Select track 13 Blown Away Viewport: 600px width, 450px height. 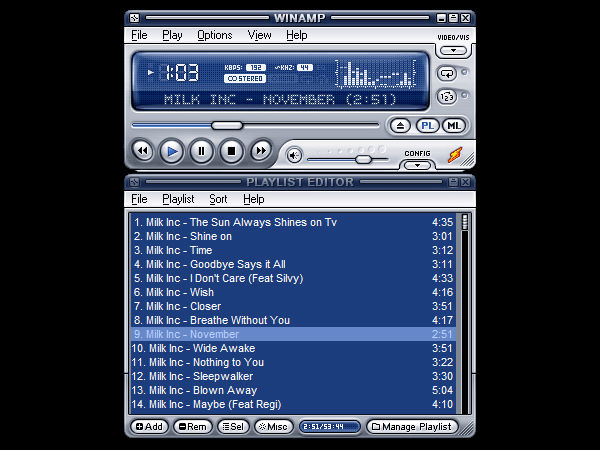pyautogui.click(x=293, y=390)
